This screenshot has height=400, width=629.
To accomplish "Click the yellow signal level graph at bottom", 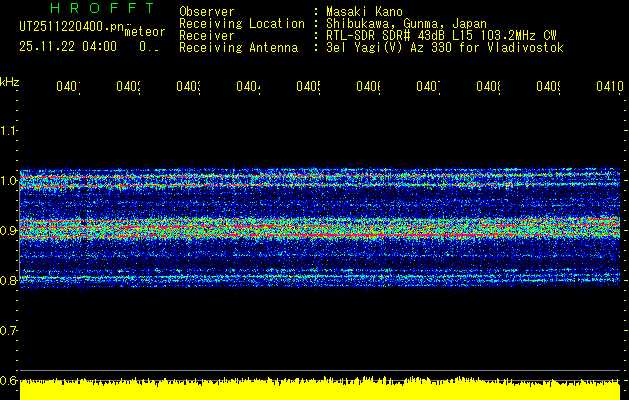I will click(x=320, y=390).
